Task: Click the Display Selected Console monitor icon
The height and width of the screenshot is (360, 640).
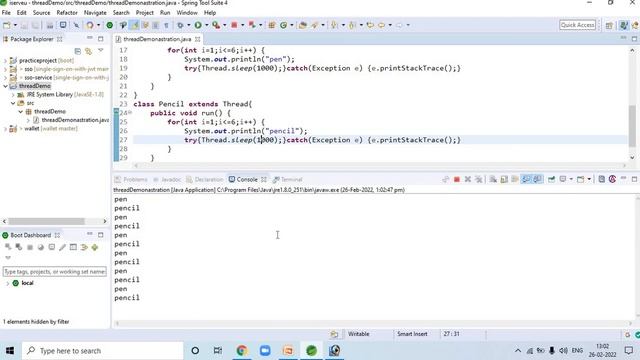Action: point(563,180)
